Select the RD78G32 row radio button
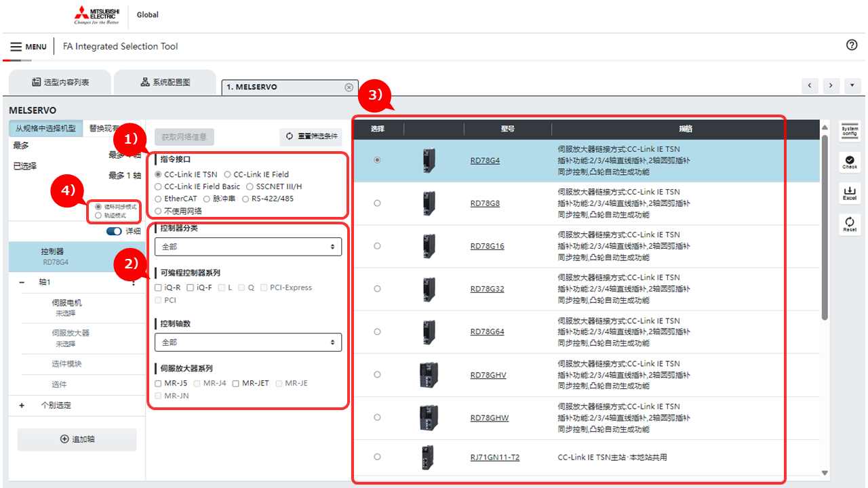This screenshot has height=488, width=868. click(x=378, y=288)
